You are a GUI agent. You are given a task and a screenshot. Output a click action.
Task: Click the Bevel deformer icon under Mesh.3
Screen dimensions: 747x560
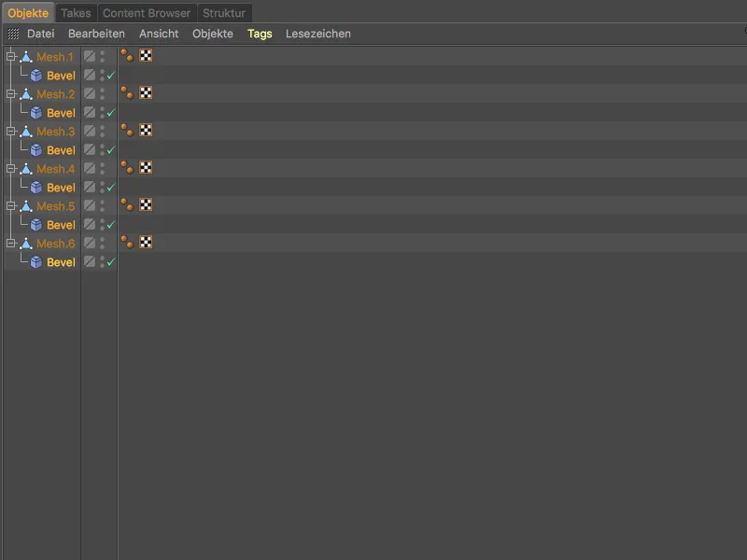point(36,150)
